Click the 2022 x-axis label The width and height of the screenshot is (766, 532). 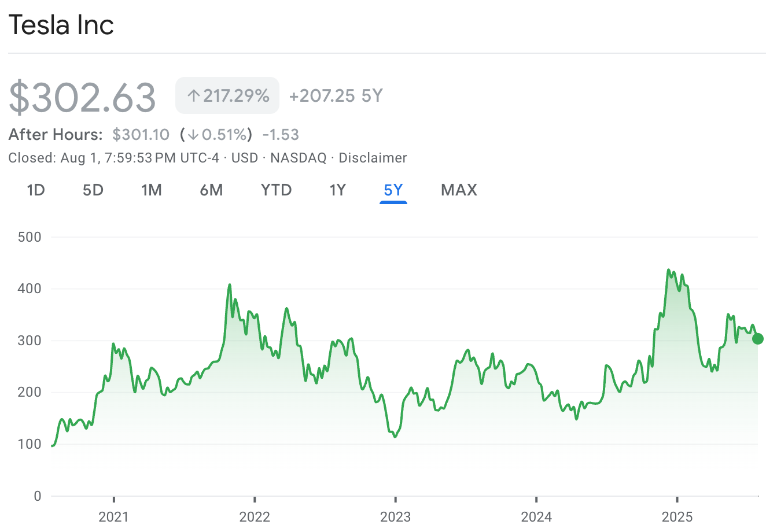255,517
